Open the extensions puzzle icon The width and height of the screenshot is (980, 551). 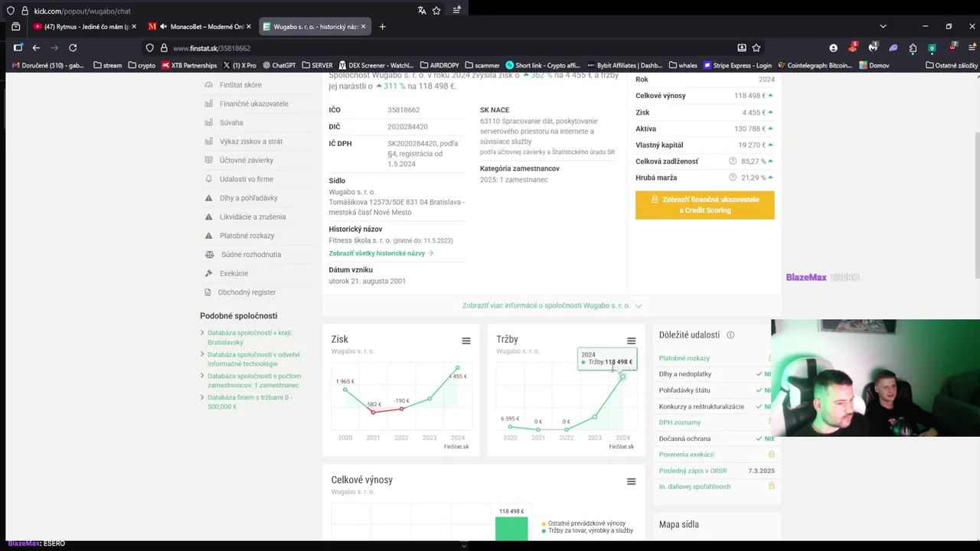click(x=913, y=47)
